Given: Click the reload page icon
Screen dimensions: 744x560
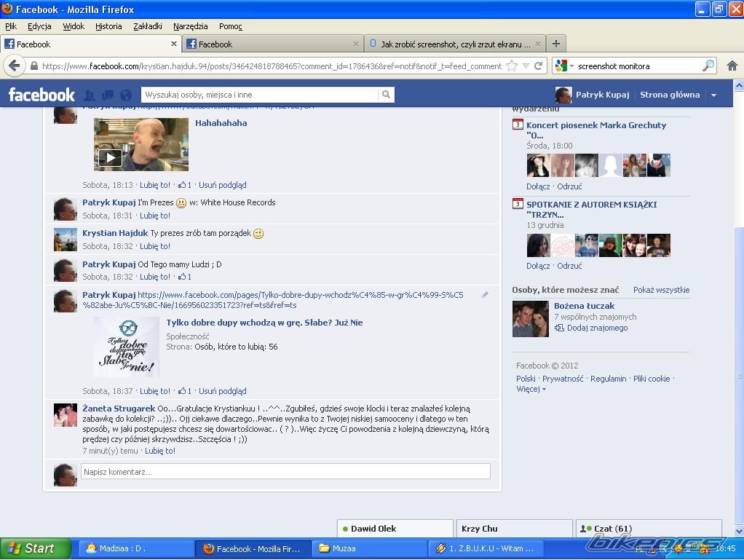Looking at the screenshot, I should [538, 66].
